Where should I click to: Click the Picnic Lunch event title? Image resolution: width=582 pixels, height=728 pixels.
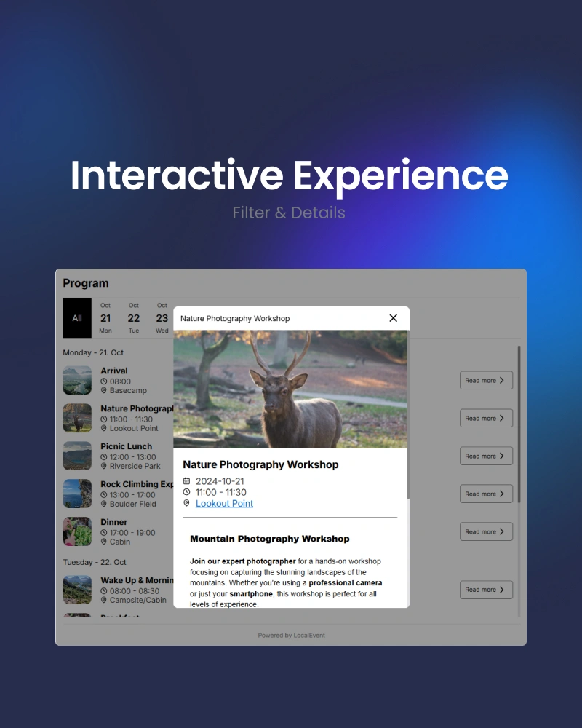point(127,446)
